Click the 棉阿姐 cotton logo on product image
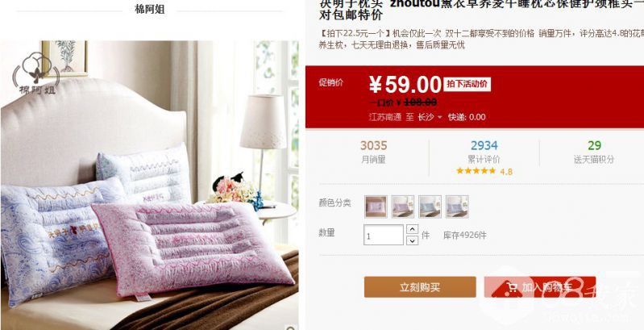644x330 pixels. click(x=36, y=73)
